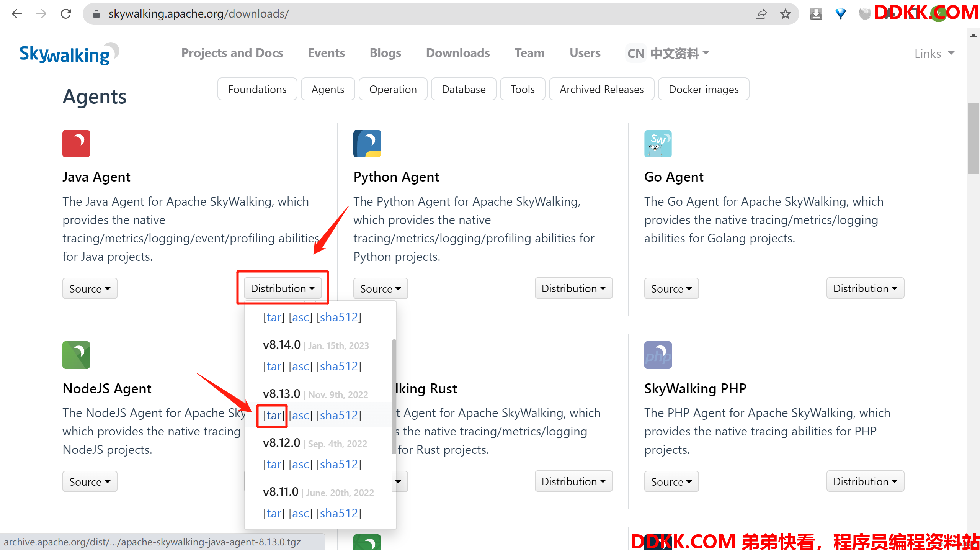
Task: Open the v8.14.0 asc signature
Action: (301, 366)
